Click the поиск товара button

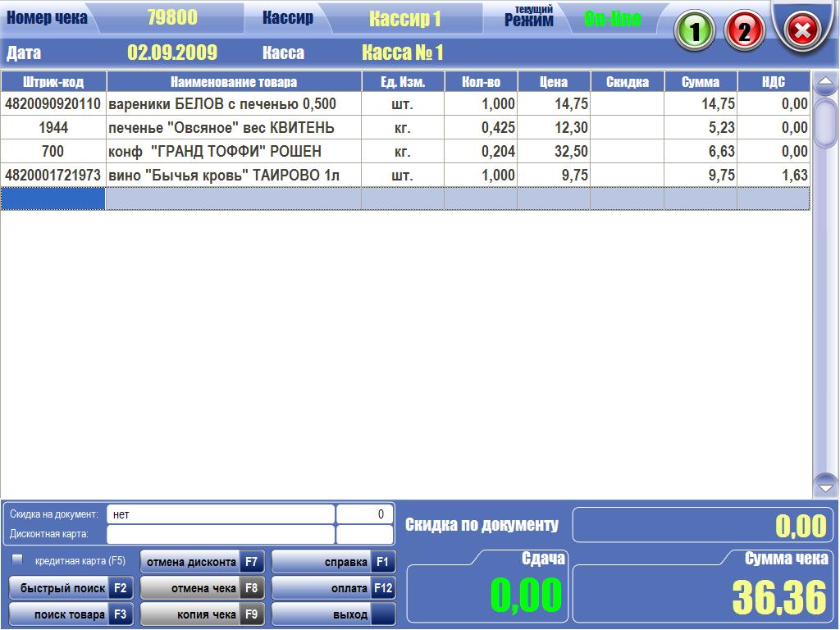pos(71,614)
